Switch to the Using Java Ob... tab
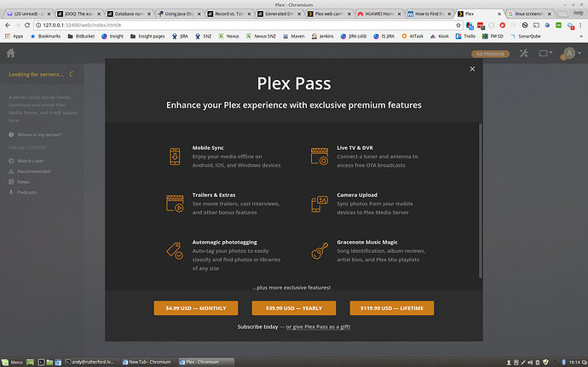This screenshot has width=588, height=367. (x=179, y=14)
